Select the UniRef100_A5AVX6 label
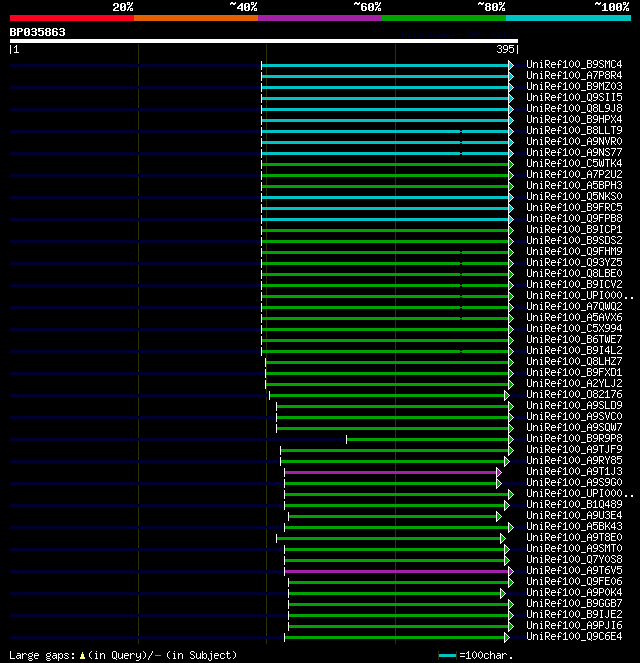Image resolution: width=640 pixels, height=663 pixels. (x=574, y=317)
